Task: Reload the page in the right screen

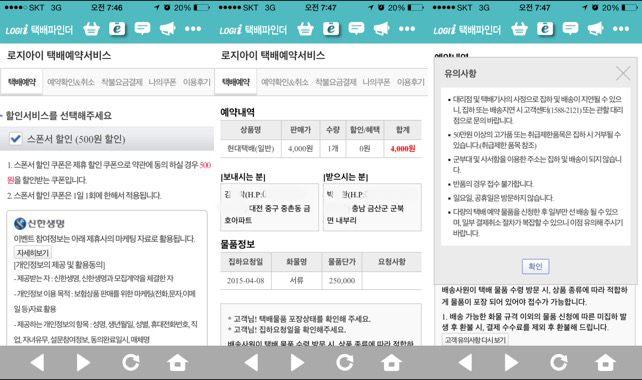Action: [559, 362]
